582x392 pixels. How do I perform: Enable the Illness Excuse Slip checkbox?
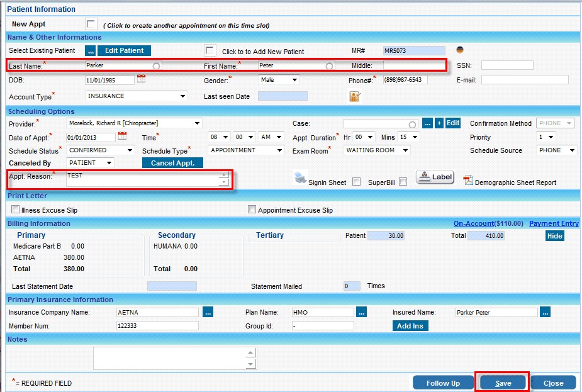[15, 210]
